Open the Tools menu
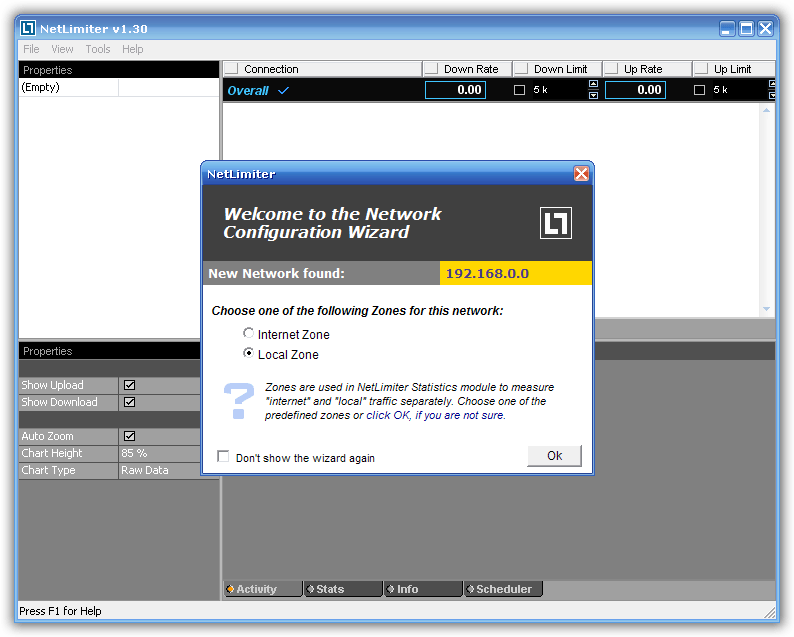This screenshot has height=637, width=794. [x=98, y=49]
